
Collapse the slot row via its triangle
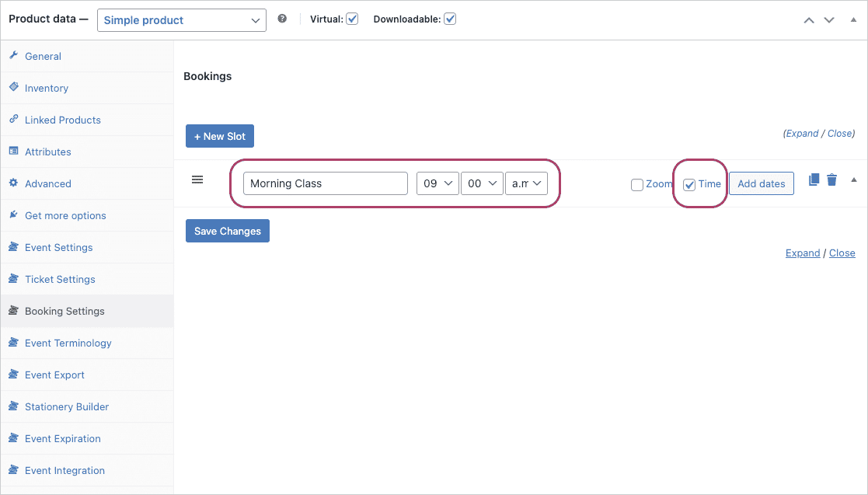pyautogui.click(x=853, y=180)
